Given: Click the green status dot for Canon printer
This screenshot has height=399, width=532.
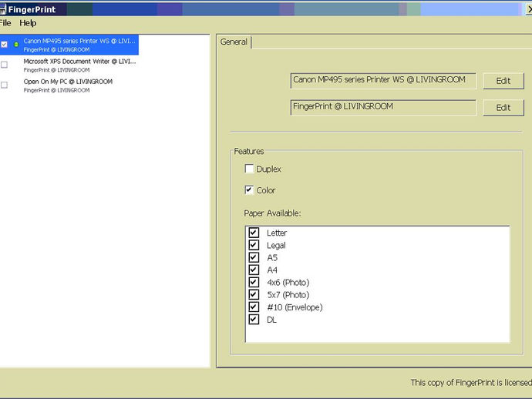Looking at the screenshot, I should tap(16, 45).
